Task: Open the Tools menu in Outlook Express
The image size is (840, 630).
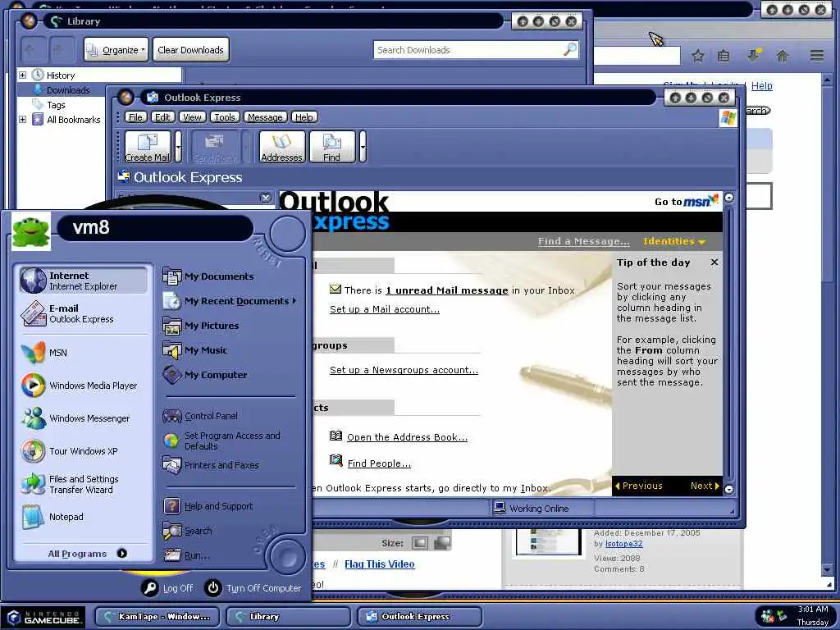Action: click(x=225, y=117)
